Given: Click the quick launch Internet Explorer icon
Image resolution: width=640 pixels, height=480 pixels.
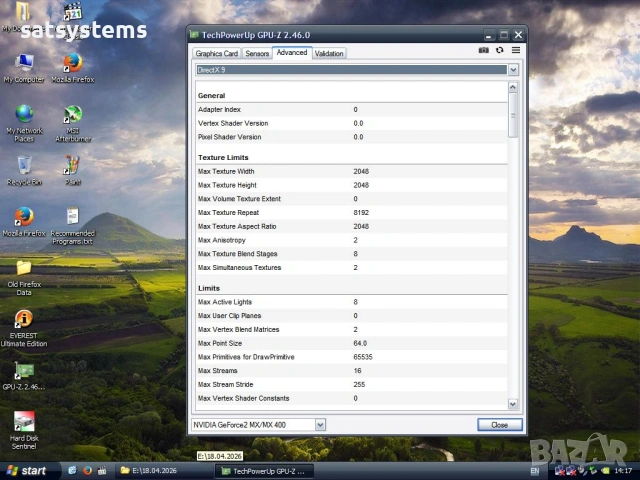Looking at the screenshot, I should (x=72, y=471).
